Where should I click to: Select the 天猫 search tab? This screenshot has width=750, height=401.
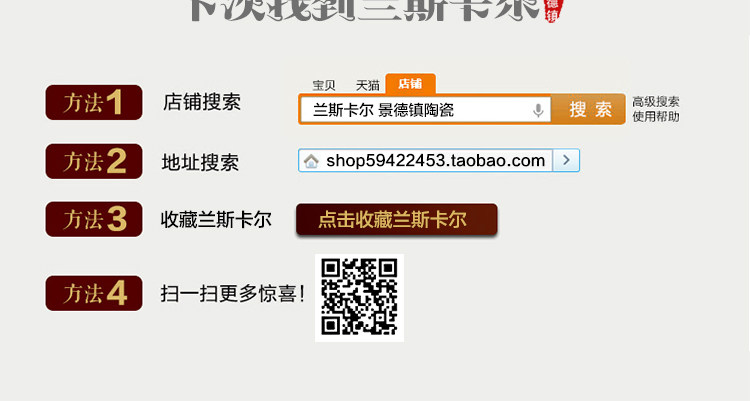click(367, 86)
